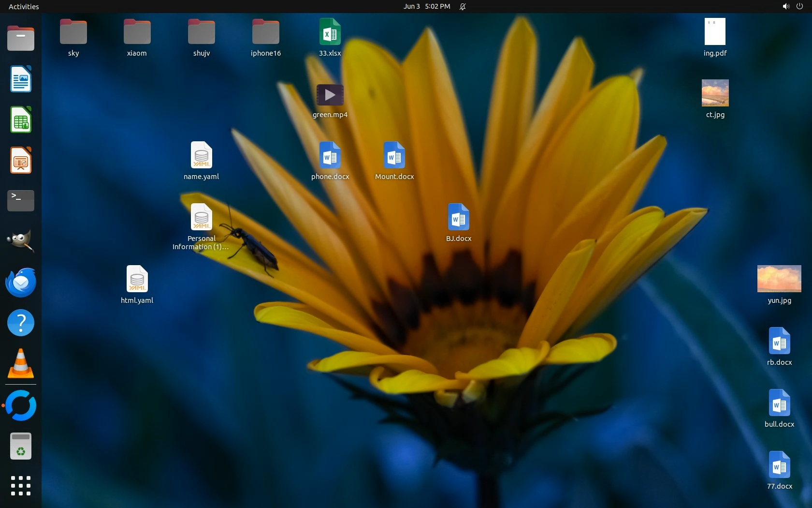This screenshot has height=508, width=812.
Task: Open the Files manager in dock
Action: click(x=21, y=38)
